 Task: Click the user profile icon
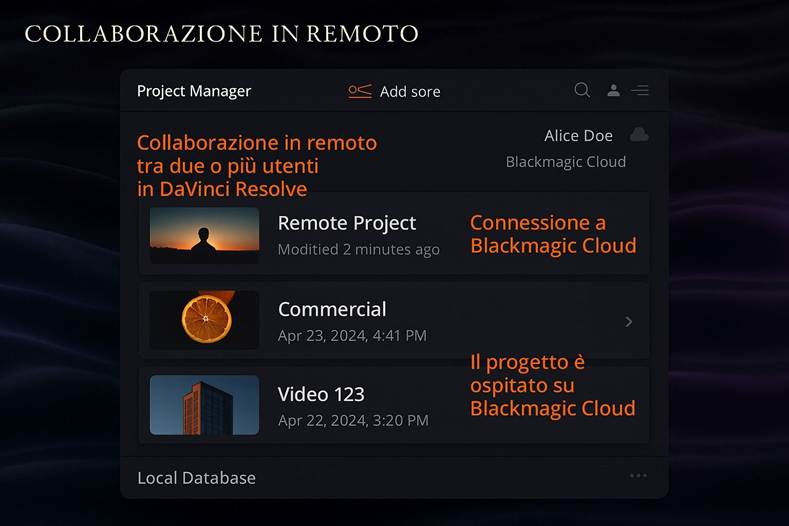click(x=613, y=91)
